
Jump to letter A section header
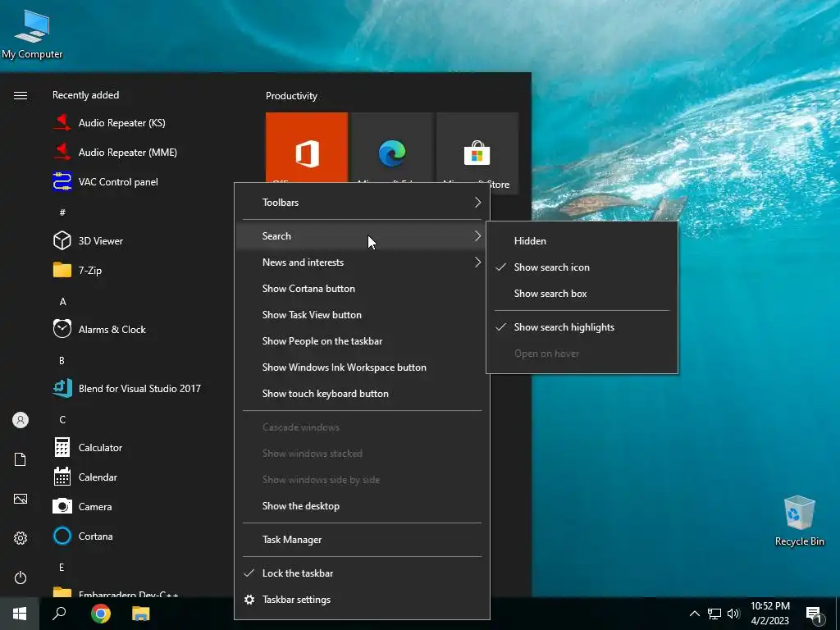62,302
